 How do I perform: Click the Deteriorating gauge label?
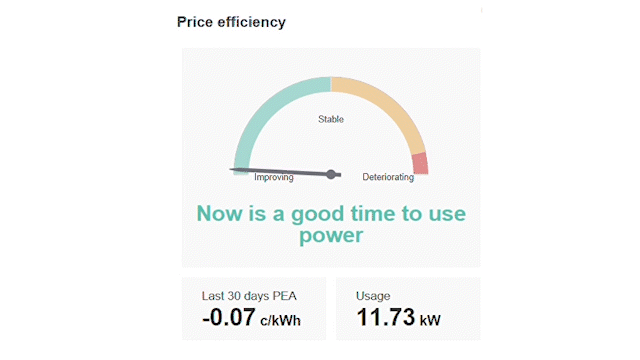388,177
